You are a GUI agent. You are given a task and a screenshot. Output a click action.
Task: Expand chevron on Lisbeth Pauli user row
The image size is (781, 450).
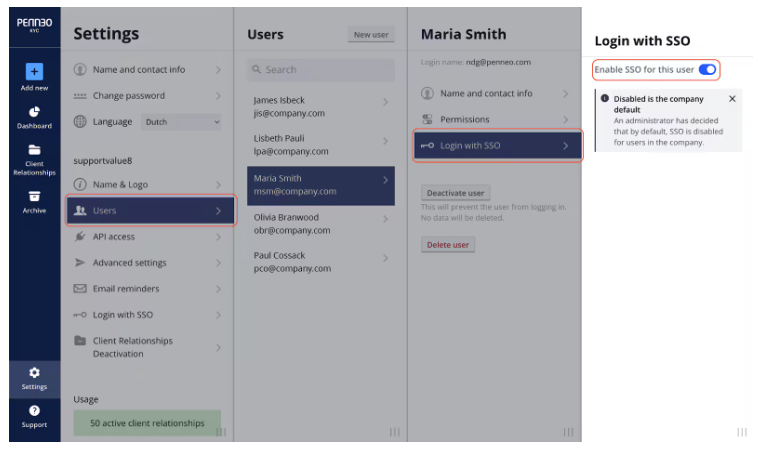(386, 141)
